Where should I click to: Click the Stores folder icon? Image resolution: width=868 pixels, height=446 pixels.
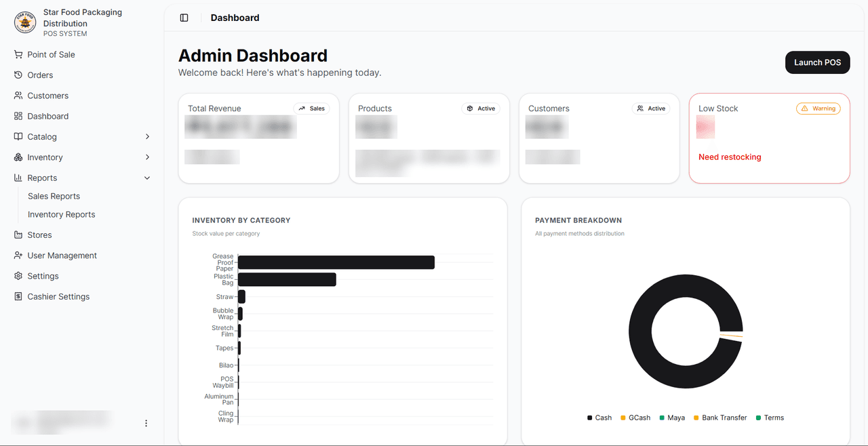(18, 235)
